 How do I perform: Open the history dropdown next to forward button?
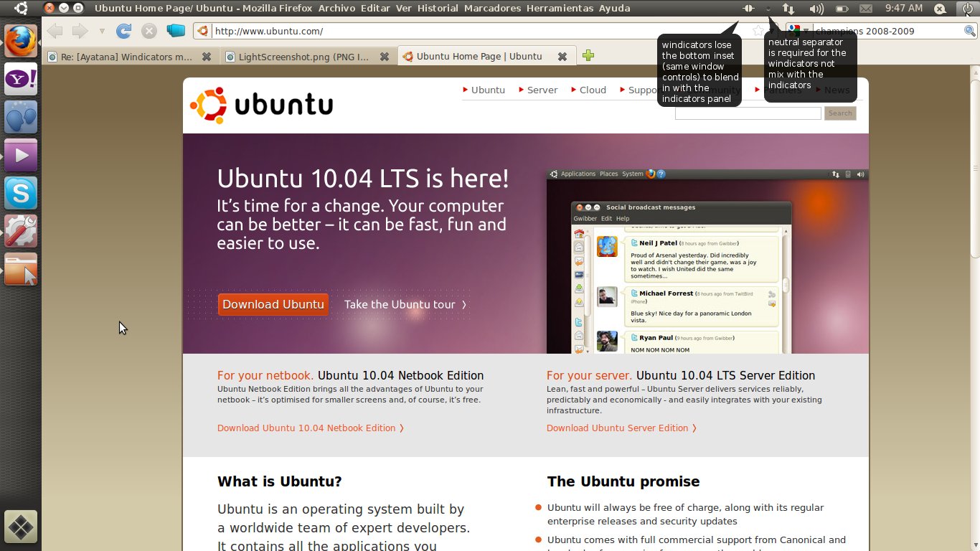point(102,31)
